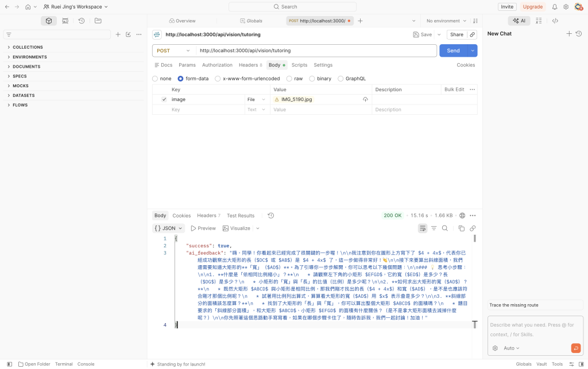The image size is (588, 369).
Task: Open the notifications bell
Action: pyautogui.click(x=555, y=7)
